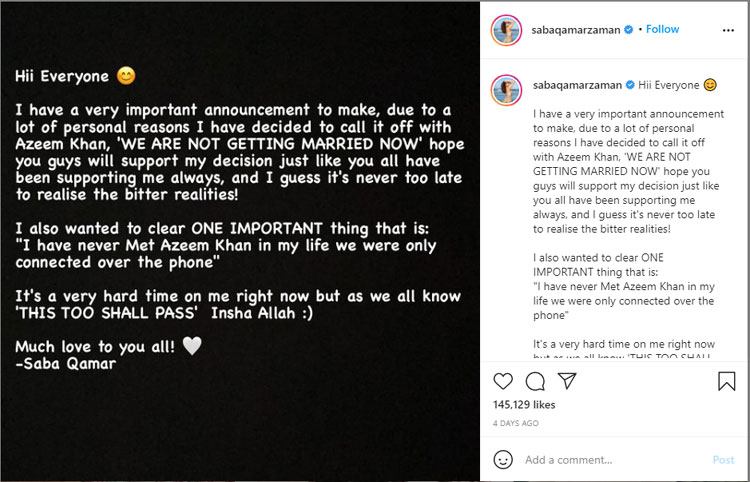Click the smiley emoji after caption's Hii Everyone
The width and height of the screenshot is (750, 482).
tap(709, 86)
